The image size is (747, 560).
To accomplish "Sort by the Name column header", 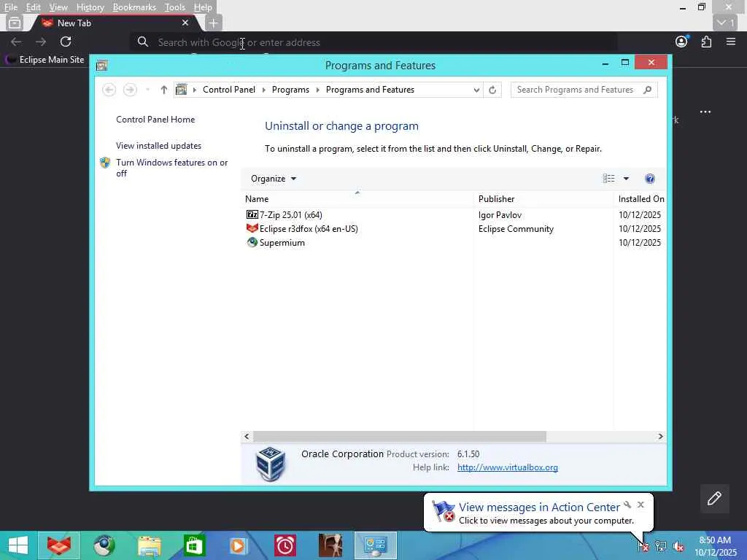I will coord(357,198).
